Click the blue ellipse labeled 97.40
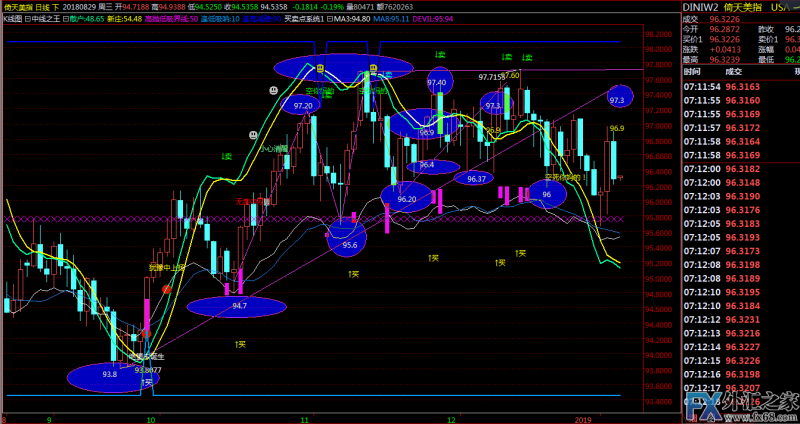The image size is (800, 424). pos(437,82)
